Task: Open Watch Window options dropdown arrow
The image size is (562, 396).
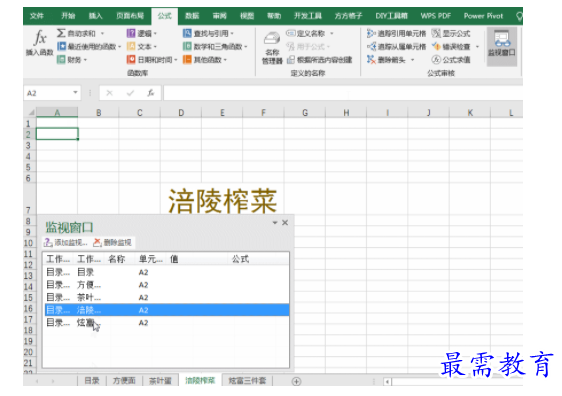Action: coord(275,223)
